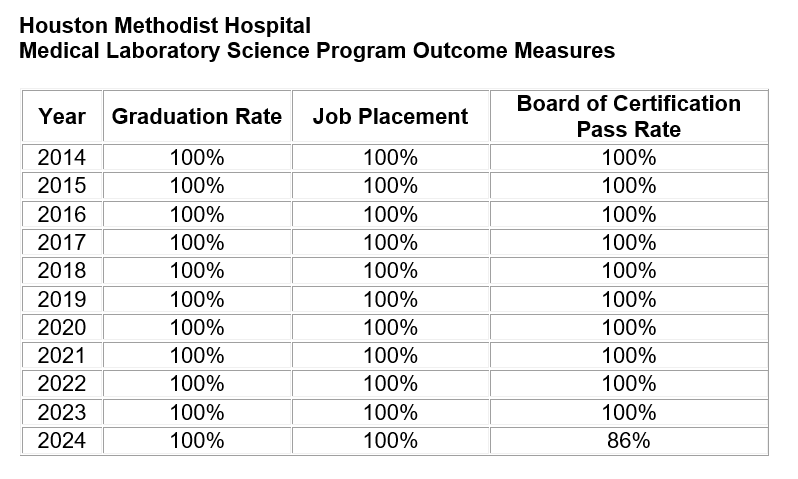Select the 2024 Graduation Rate value
This screenshot has width=798, height=479.
click(x=197, y=440)
